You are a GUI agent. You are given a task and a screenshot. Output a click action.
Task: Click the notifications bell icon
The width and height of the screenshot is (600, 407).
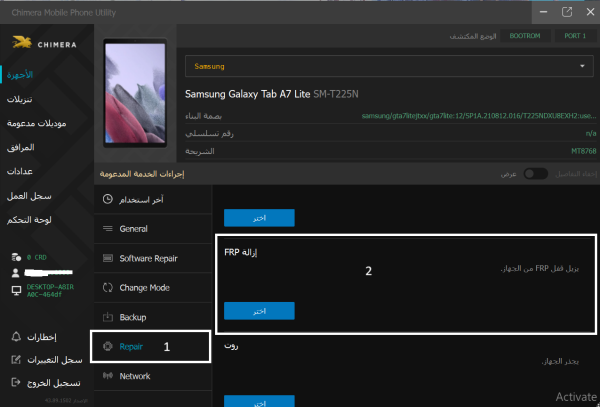tap(16, 337)
